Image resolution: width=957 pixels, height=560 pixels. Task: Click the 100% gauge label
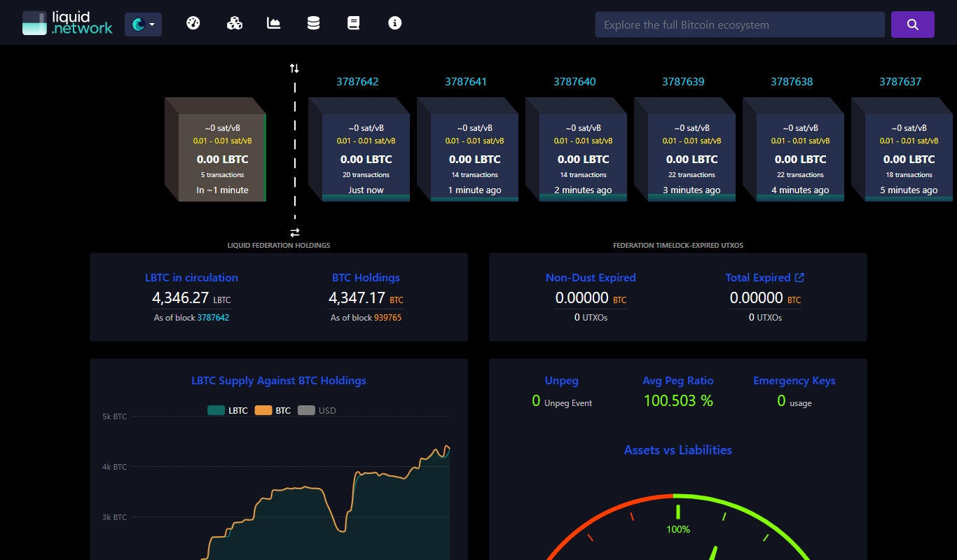(x=678, y=529)
